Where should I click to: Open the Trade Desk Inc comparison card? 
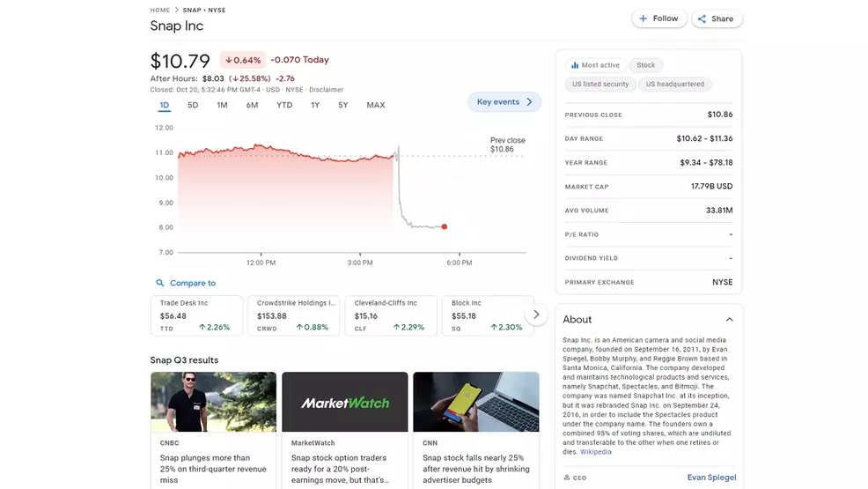coord(196,315)
